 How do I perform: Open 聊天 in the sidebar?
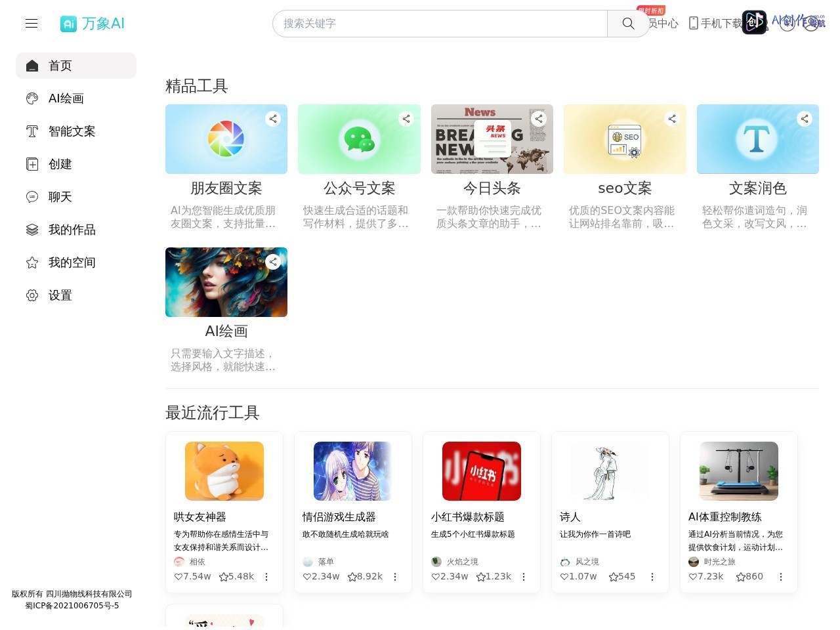coord(76,197)
